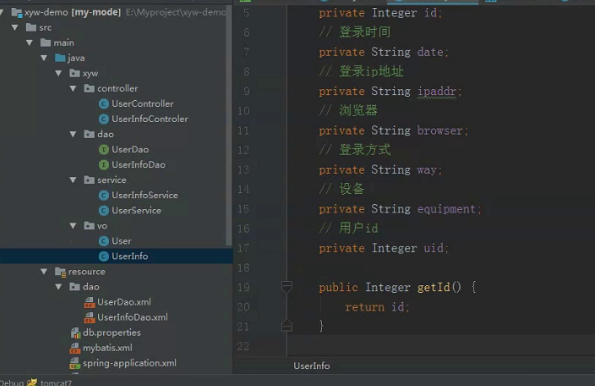Click the equipment field name in code

click(x=446, y=209)
